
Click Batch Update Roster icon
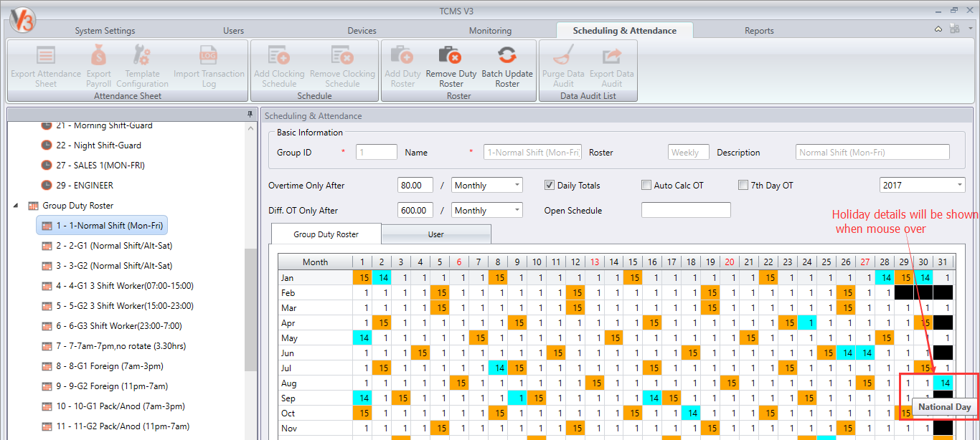(x=507, y=56)
